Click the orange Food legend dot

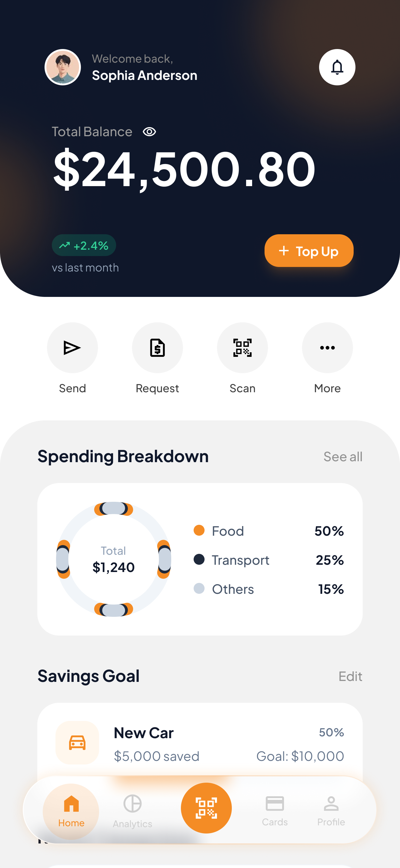click(x=199, y=531)
